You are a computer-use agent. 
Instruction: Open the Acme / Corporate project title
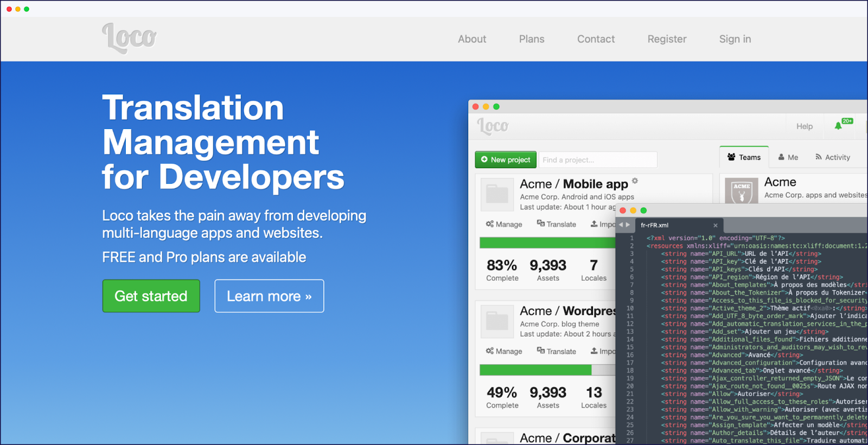(x=567, y=438)
